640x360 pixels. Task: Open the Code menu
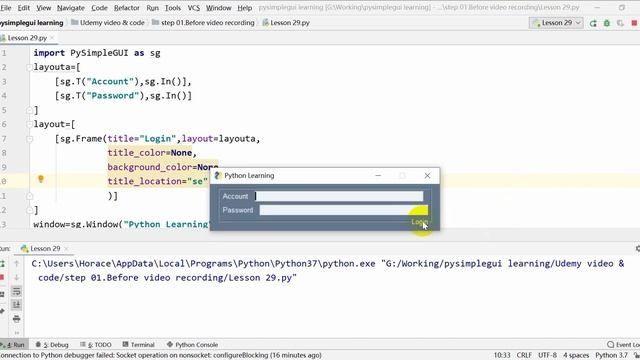coord(99,8)
